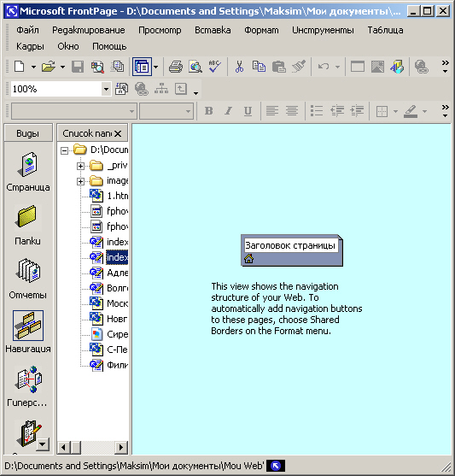Close the folder list panel
Viewport: 455px width, 476px height.
coord(118,133)
